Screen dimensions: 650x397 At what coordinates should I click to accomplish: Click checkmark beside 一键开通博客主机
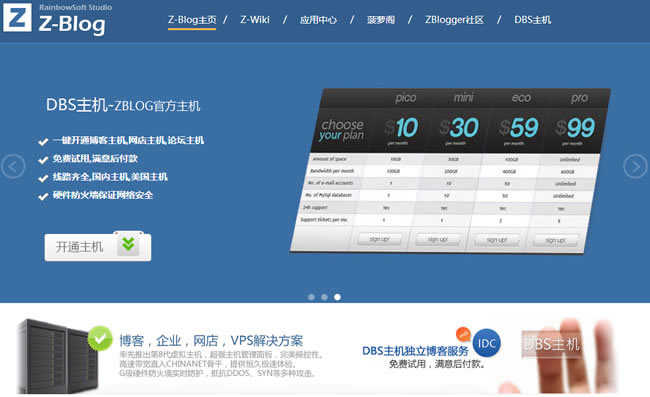[43, 142]
